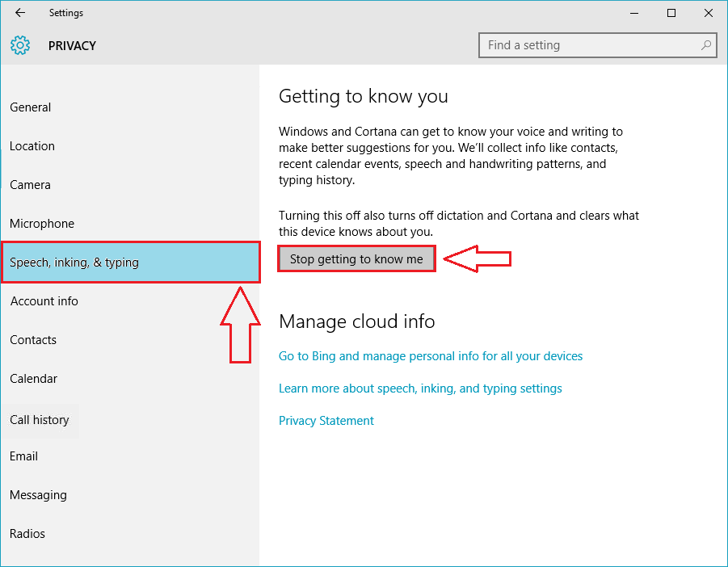Open the Radios privacy settings
This screenshot has width=728, height=567.
27,533
